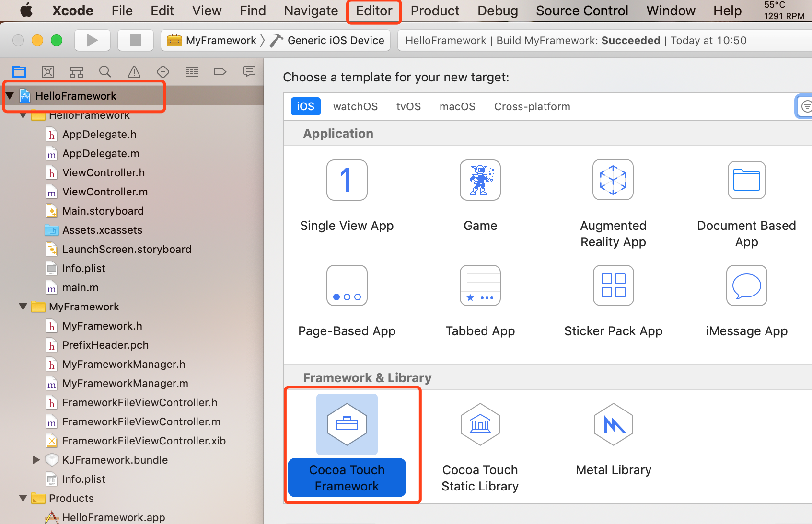Select PrefixHeader.pch
This screenshot has height=524, width=812.
(x=105, y=345)
